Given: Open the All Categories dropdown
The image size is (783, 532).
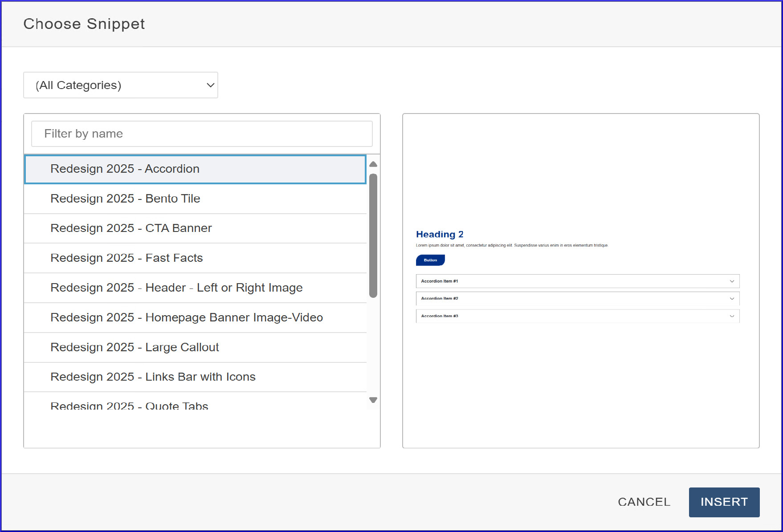Looking at the screenshot, I should [120, 85].
